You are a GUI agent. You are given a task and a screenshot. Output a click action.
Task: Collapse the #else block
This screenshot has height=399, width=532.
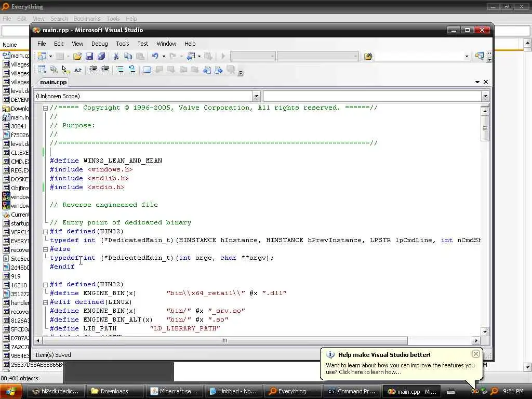(45, 249)
